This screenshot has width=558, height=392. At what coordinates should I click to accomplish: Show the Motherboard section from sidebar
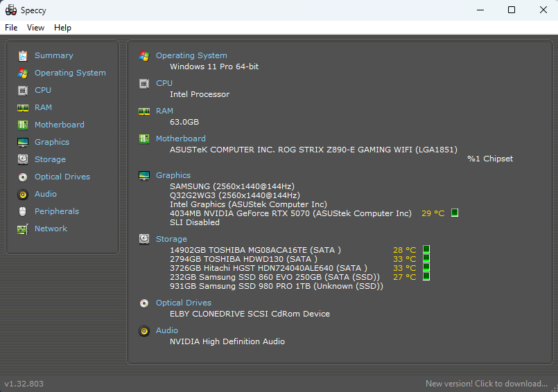point(60,125)
